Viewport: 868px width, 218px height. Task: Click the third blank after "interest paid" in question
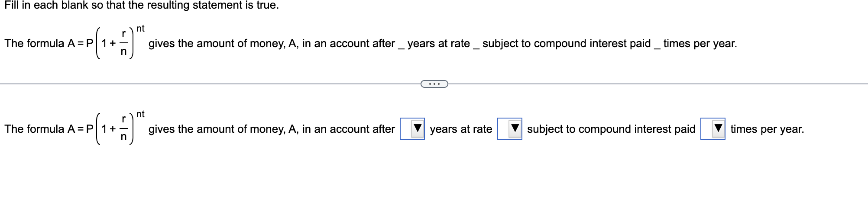pos(657,48)
